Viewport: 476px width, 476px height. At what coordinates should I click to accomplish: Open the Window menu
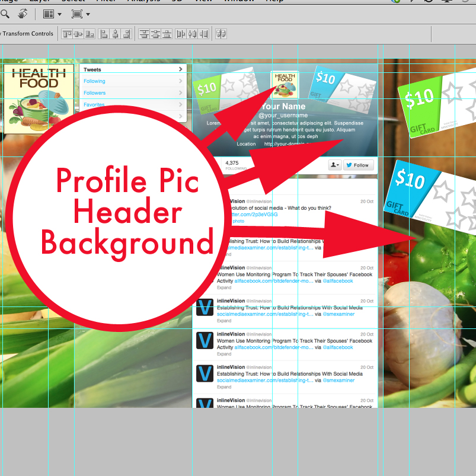coord(238,1)
